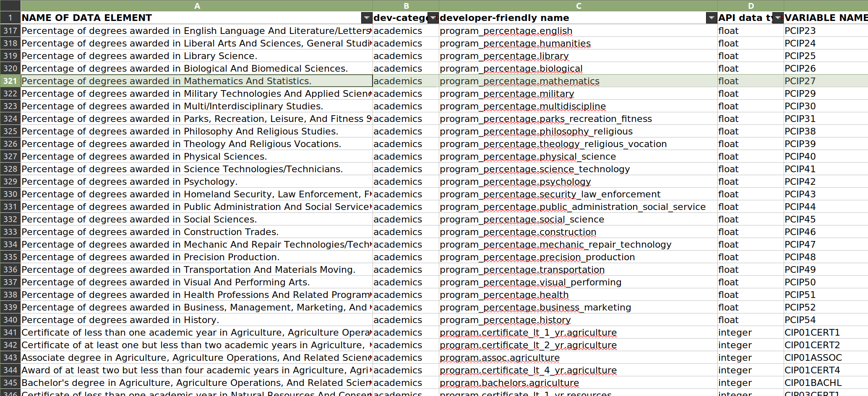Select the 'integer' cell in row 341
The width and height of the screenshot is (868, 396).
click(x=750, y=332)
